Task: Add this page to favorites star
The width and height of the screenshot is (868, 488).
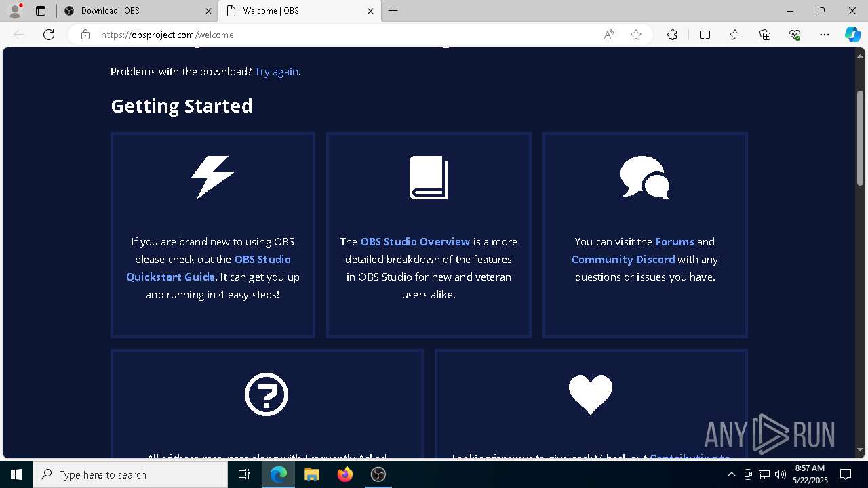Action: (636, 35)
